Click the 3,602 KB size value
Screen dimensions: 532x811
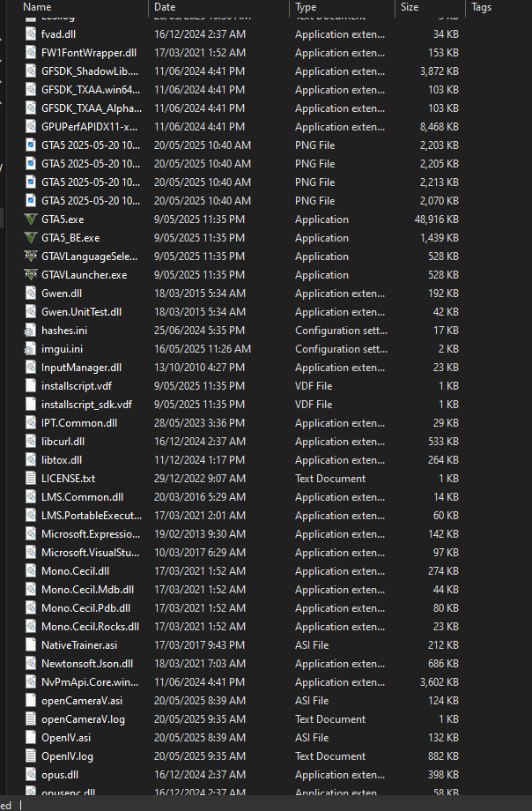point(440,682)
